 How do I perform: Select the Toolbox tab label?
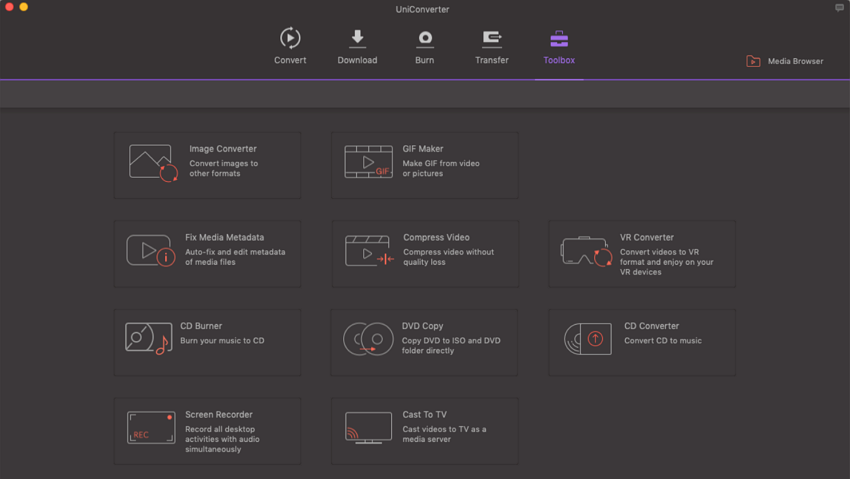click(x=559, y=60)
